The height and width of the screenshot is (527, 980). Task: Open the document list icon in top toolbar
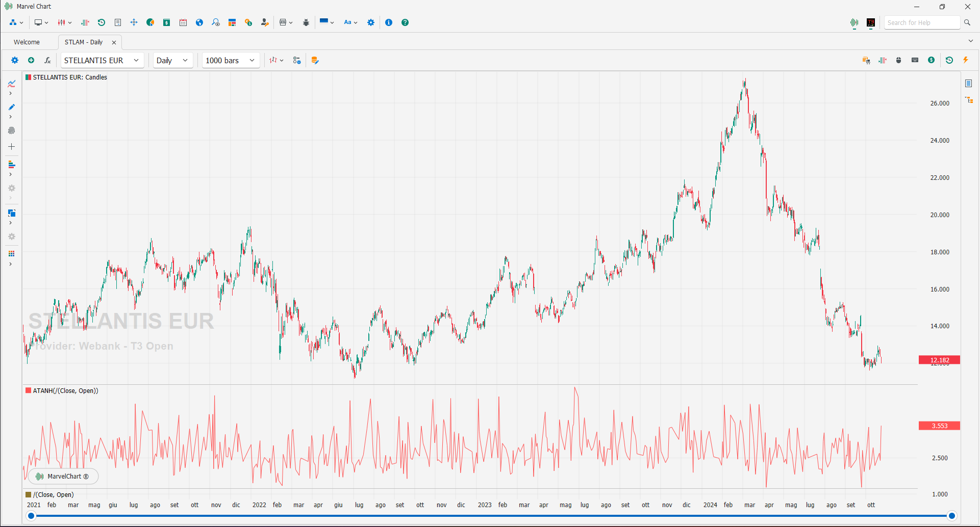118,22
